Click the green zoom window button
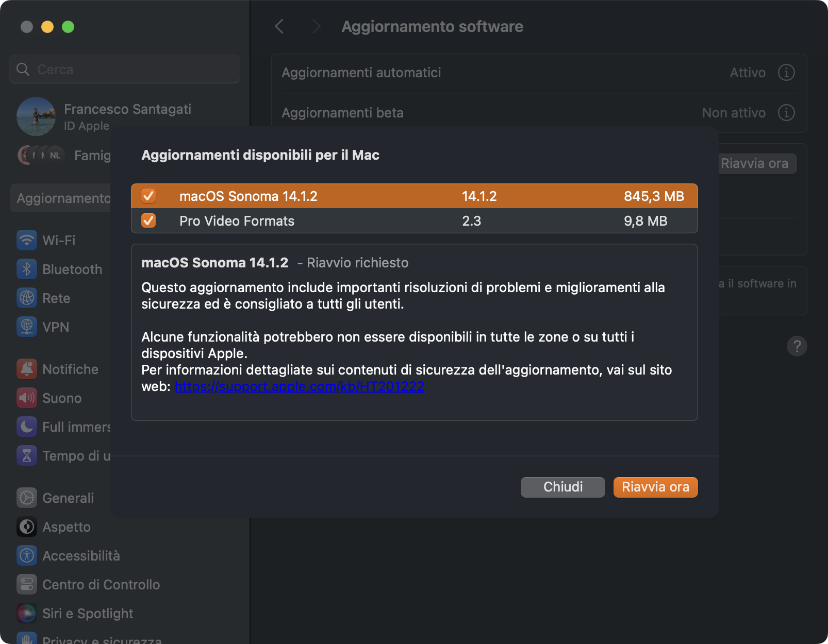Screen dimensions: 828x644 pos(68,27)
